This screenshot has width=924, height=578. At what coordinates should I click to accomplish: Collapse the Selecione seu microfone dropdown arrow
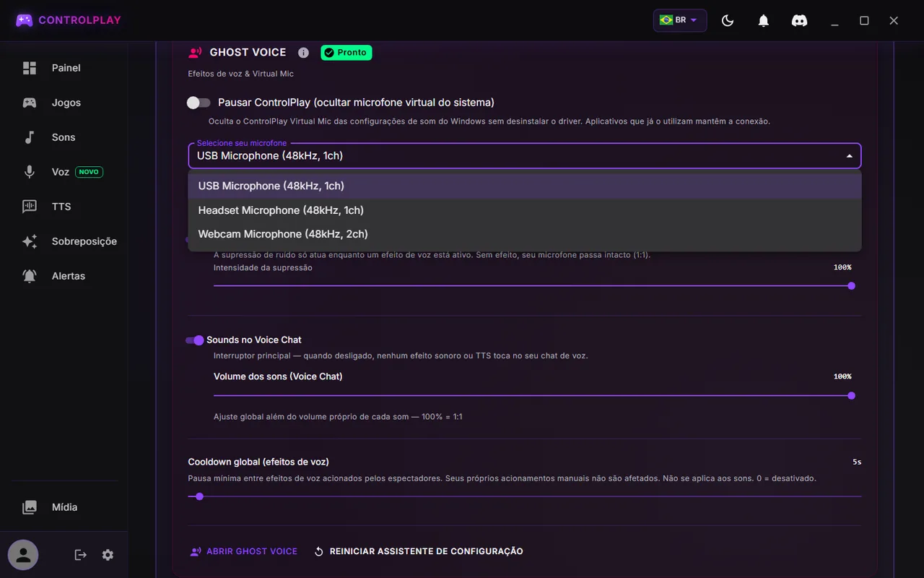849,156
